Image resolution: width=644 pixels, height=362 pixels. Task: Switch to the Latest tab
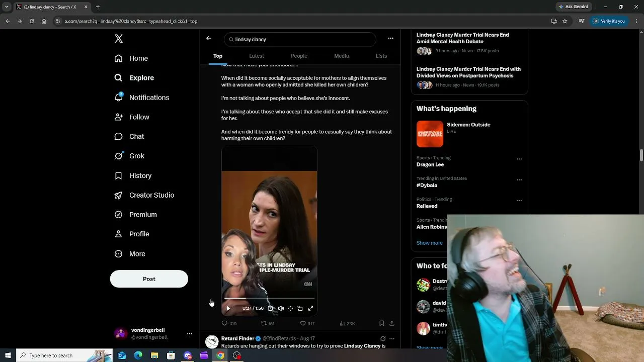tap(257, 56)
